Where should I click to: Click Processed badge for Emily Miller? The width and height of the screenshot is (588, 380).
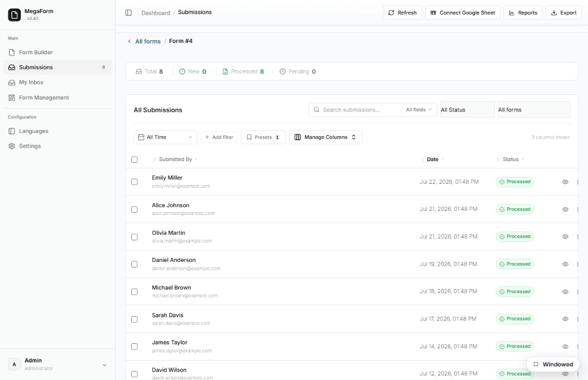click(515, 182)
